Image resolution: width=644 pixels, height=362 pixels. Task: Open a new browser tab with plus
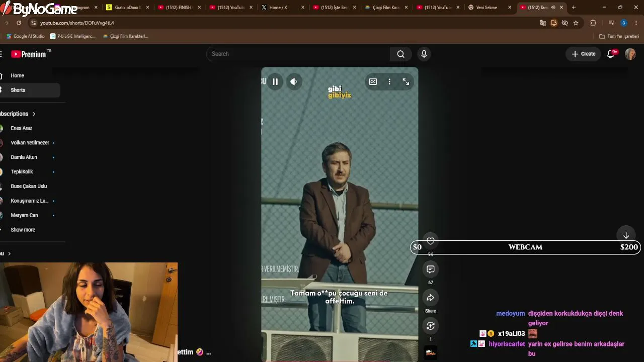click(x=574, y=8)
